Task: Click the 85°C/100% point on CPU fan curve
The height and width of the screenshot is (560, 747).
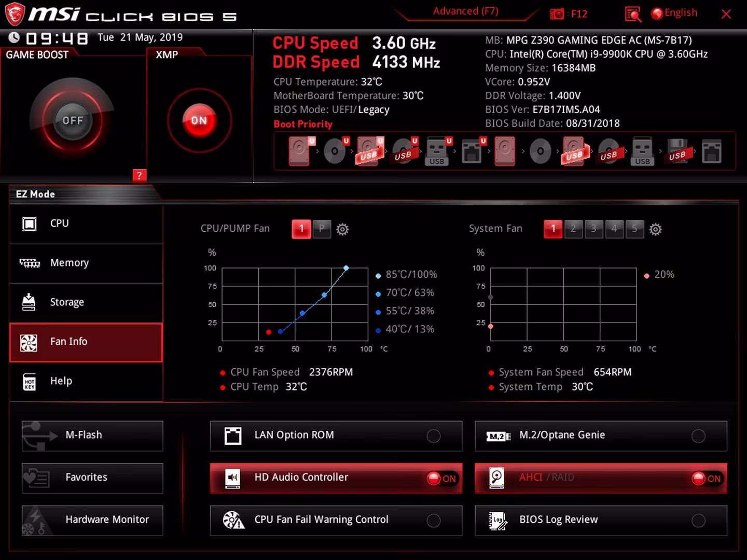Action: click(346, 268)
